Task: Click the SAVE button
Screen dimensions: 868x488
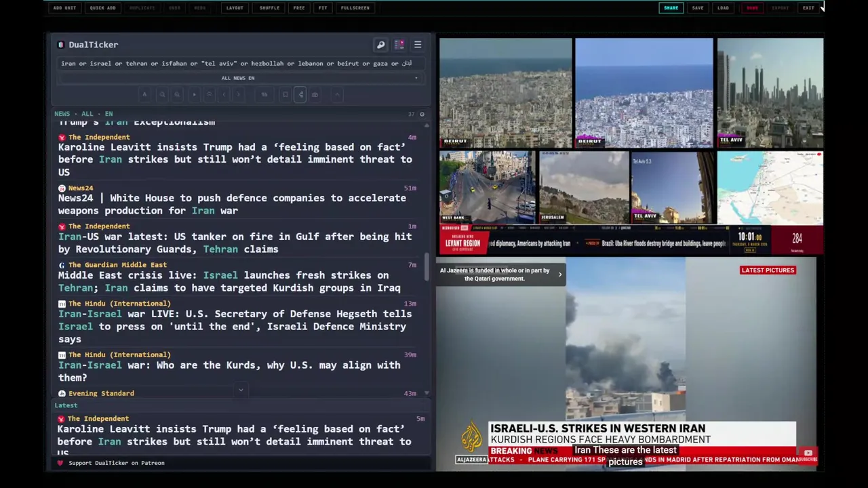Action: pos(698,8)
